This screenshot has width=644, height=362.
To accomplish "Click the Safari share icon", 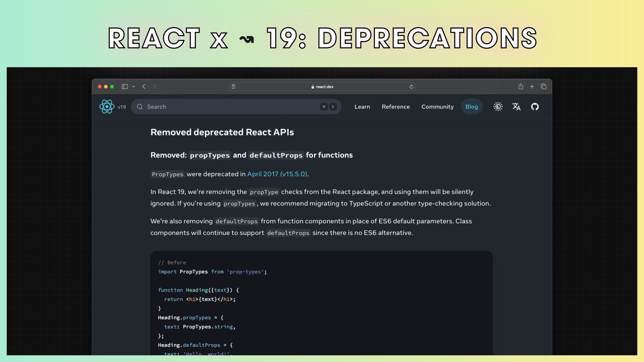I will (521, 86).
